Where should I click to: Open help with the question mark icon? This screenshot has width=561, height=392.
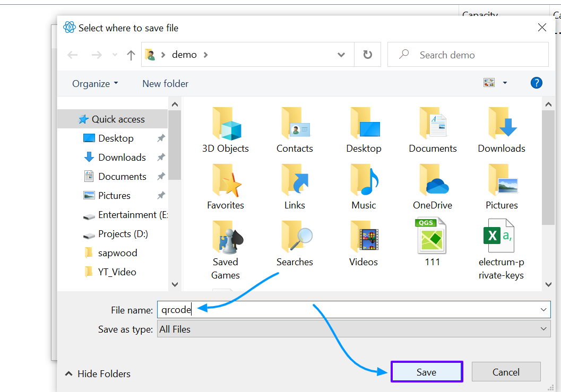pos(536,83)
